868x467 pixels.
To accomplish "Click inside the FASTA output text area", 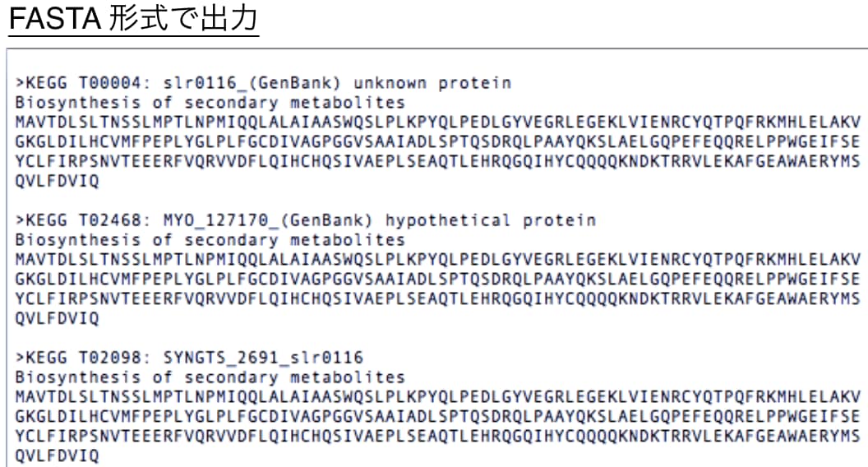I will pyautogui.click(x=437, y=257).
